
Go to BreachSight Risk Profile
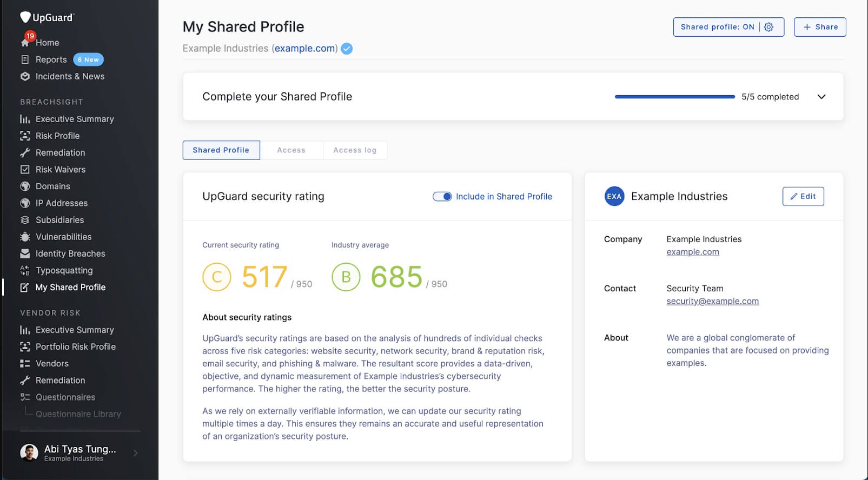point(58,136)
